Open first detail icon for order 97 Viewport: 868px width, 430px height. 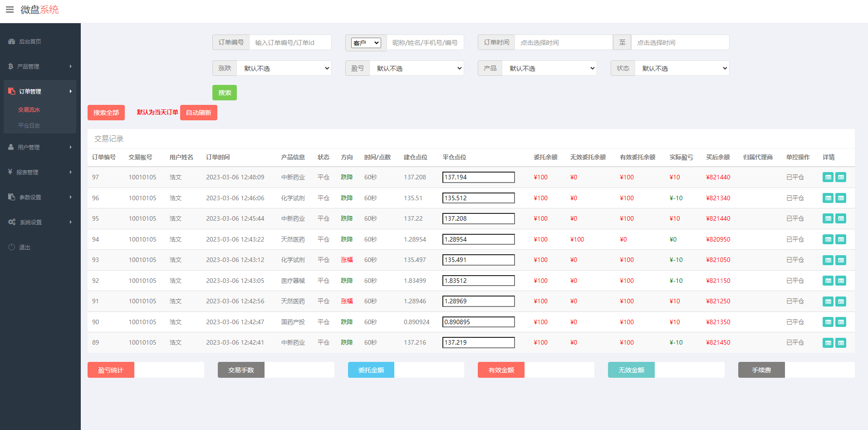(828, 177)
